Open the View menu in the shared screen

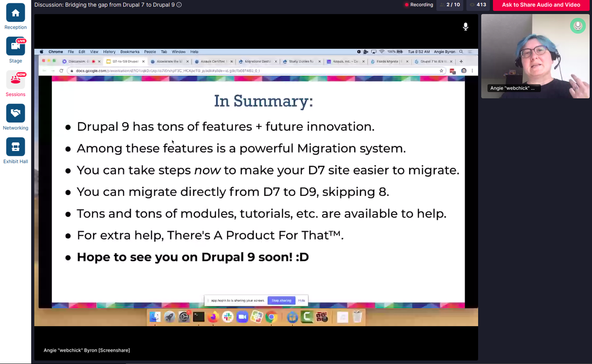point(94,52)
